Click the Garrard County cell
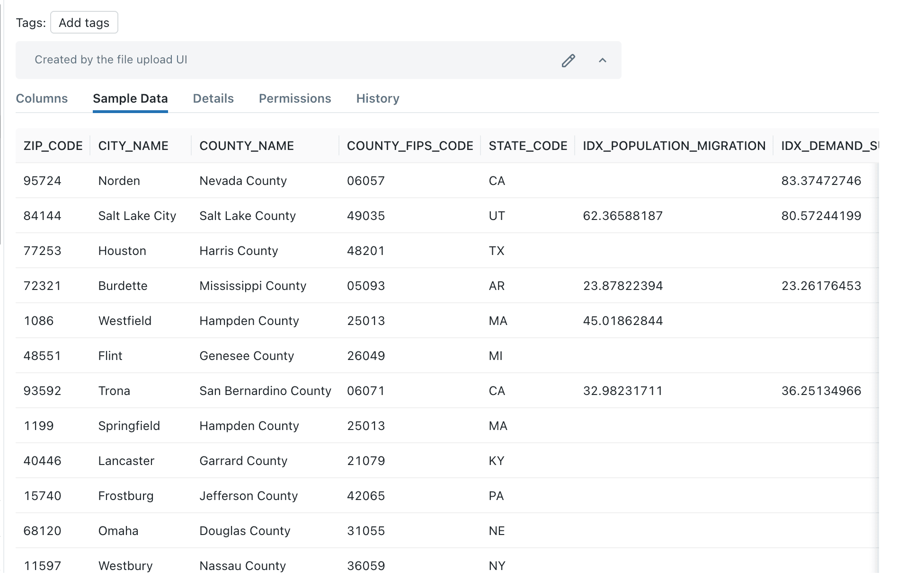This screenshot has height=588, width=898. (243, 461)
